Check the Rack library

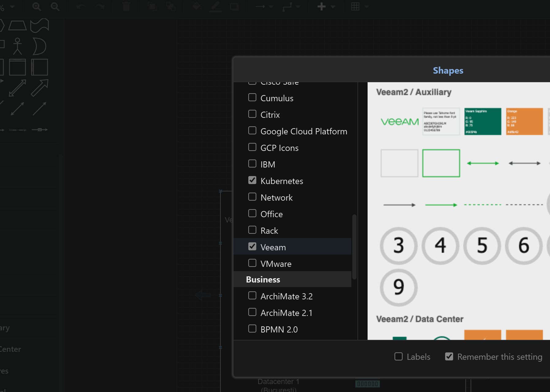(252, 230)
